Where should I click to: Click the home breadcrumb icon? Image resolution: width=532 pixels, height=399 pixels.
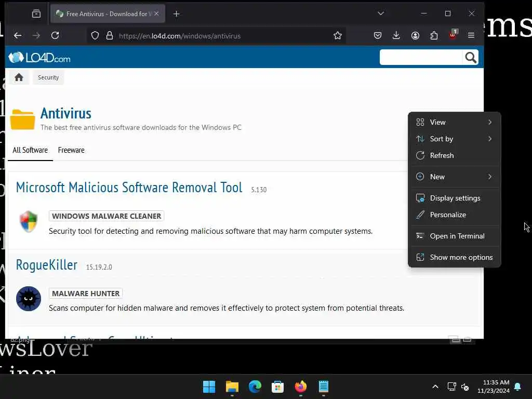19,77
